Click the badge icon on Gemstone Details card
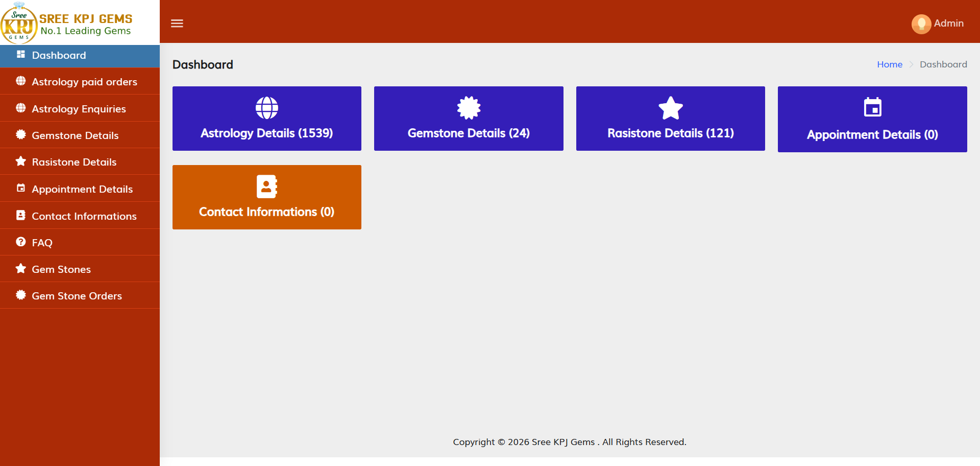 [x=469, y=108]
